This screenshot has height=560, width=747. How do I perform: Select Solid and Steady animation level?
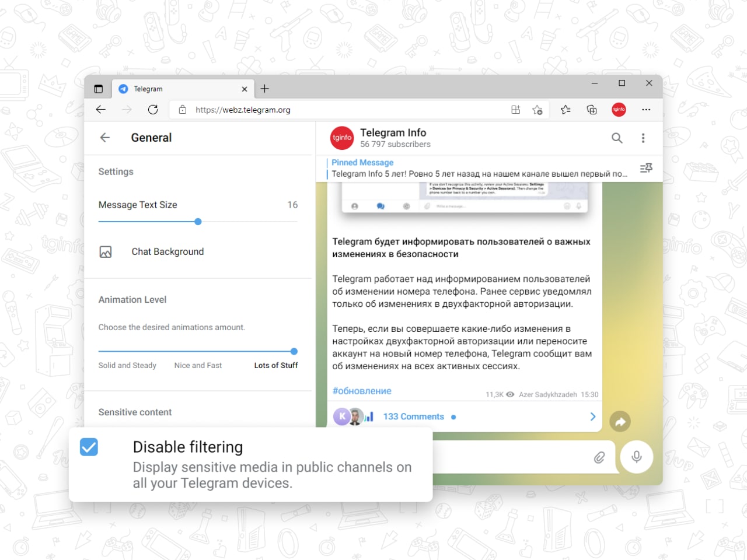click(x=127, y=366)
